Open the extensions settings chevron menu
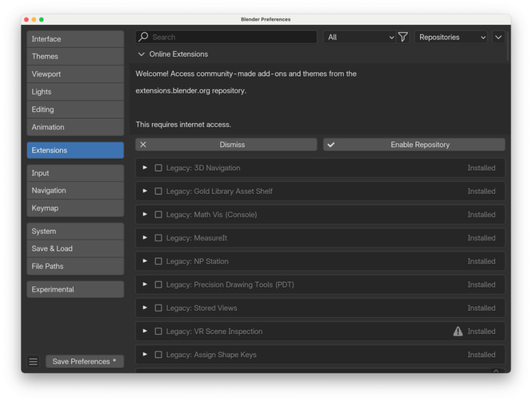The image size is (532, 401). (x=498, y=37)
